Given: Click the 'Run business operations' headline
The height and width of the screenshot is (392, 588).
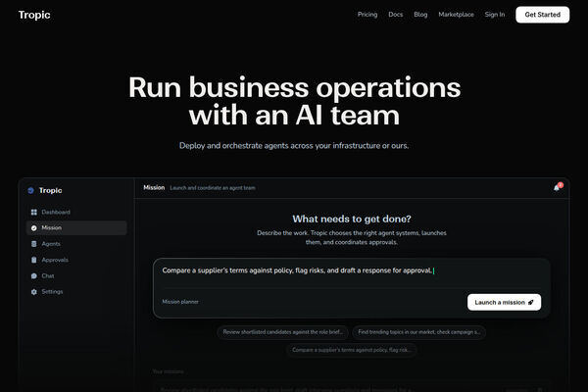Looking at the screenshot, I should (x=294, y=101).
